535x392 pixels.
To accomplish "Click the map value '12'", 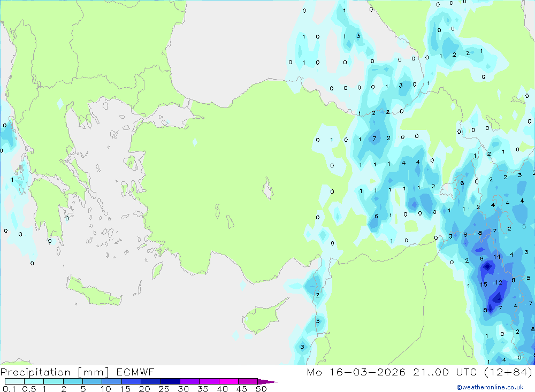I will (x=499, y=282).
